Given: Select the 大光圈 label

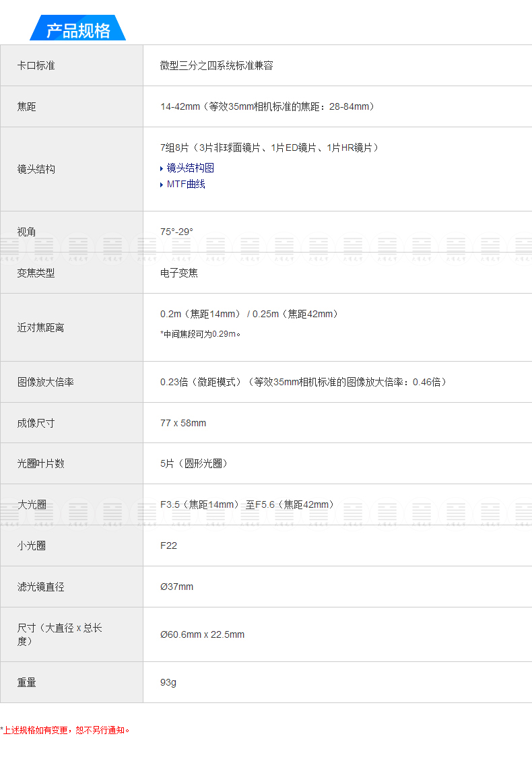Looking at the screenshot, I should tap(32, 505).
